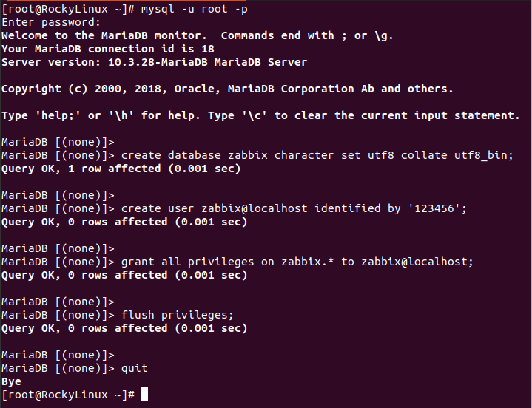Click the 'create user zabbix@localhost' command line

coord(234,208)
